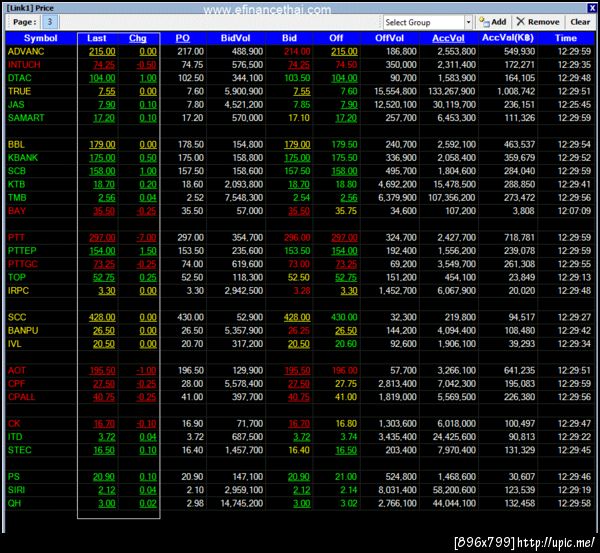Select the SIRI symbol
Image resolution: width=600 pixels, height=553 pixels.
pos(16,490)
